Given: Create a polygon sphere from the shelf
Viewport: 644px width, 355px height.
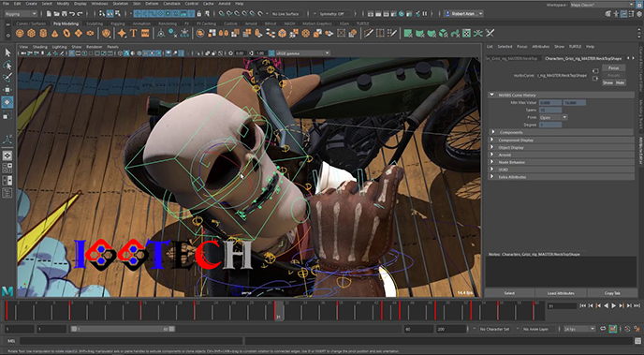Looking at the screenshot, I should click(x=20, y=34).
